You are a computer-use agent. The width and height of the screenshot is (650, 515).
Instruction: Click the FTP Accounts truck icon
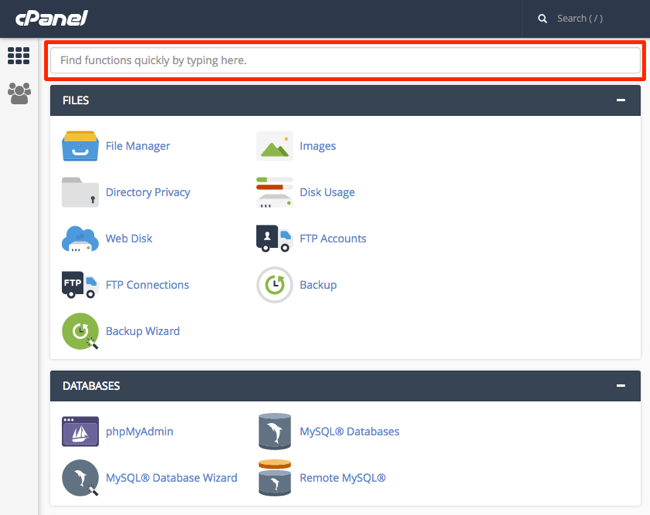(x=274, y=238)
